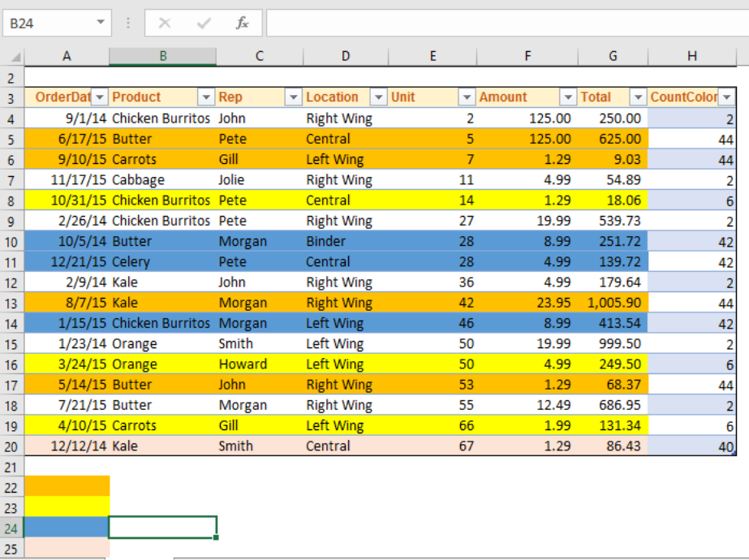
Task: Click the orange color cell in row 22
Action: pos(67,486)
